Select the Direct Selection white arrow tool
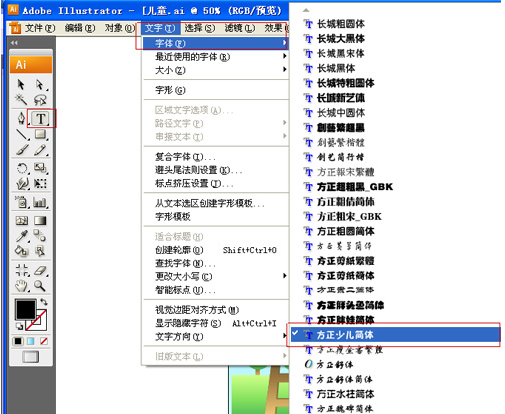505x414 pixels. 40,85
